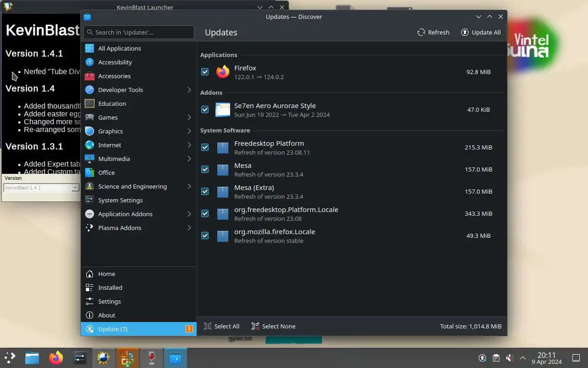The image size is (588, 368).
Task: Click the Accessibility category icon
Action: tap(90, 62)
